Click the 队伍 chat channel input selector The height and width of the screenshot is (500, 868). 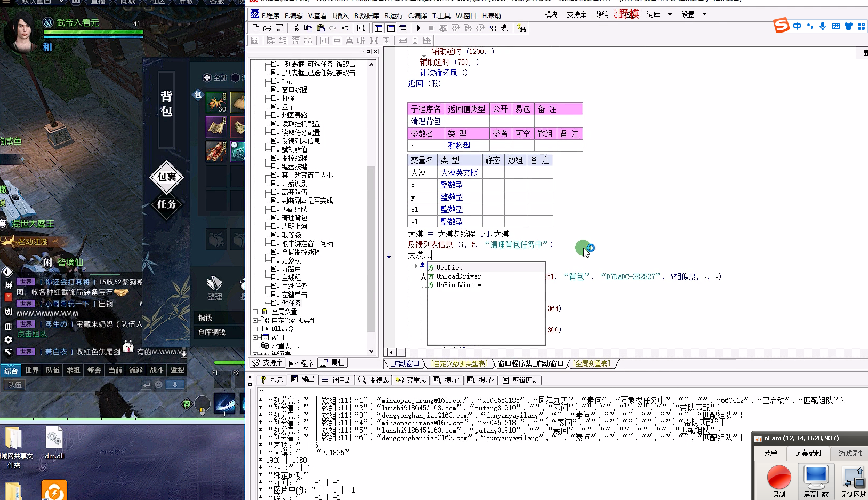tap(15, 385)
